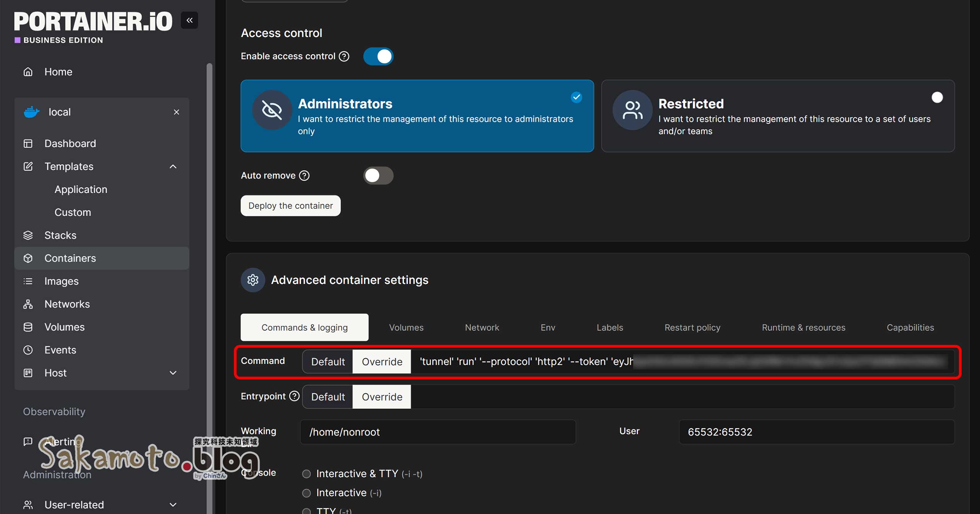Switch to the Restart policy tab
Screen dimensions: 980x514
(692, 327)
